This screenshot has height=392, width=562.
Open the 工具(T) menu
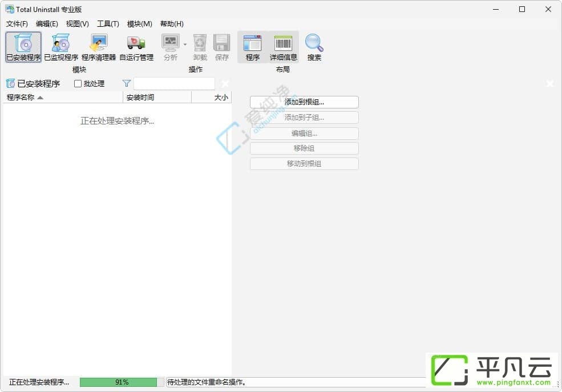[x=108, y=23]
